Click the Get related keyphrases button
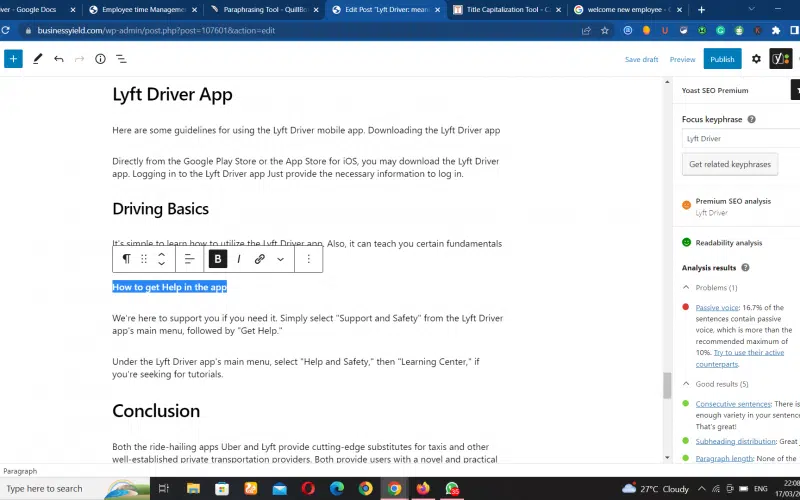The width and height of the screenshot is (800, 500). [730, 164]
